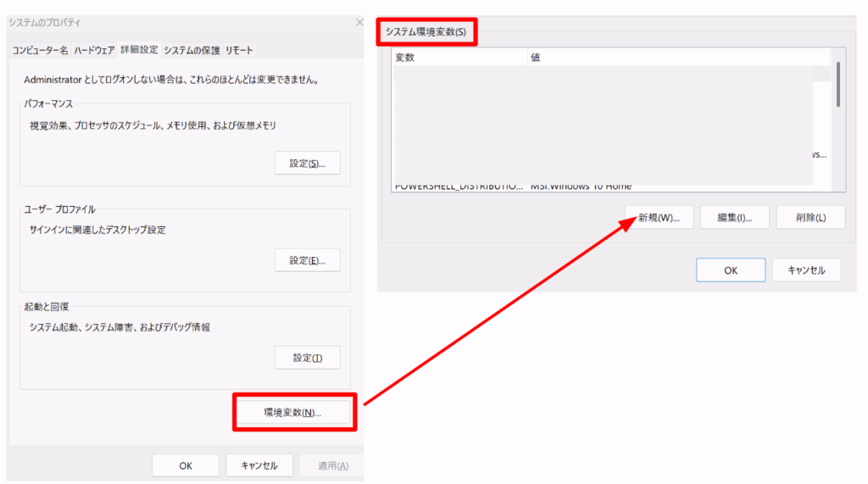The width and height of the screenshot is (868, 484).
Task: Create a new system variable with 新規(W)...
Action: (x=659, y=217)
